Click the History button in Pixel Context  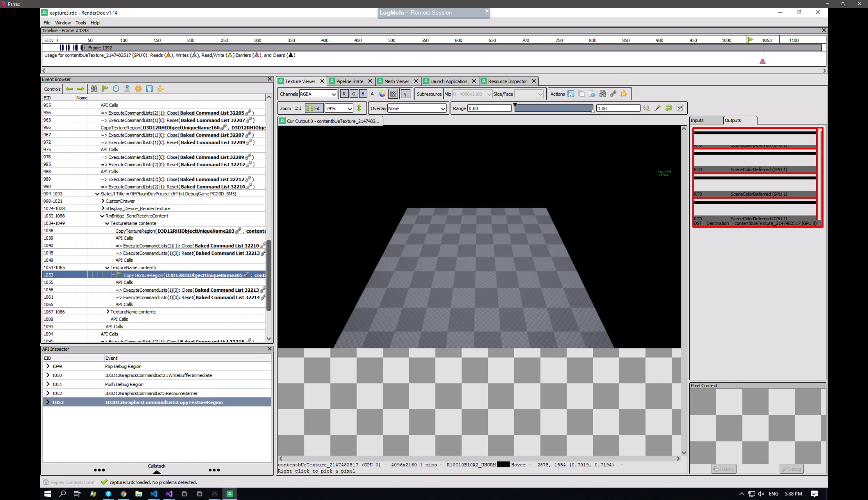(x=723, y=469)
